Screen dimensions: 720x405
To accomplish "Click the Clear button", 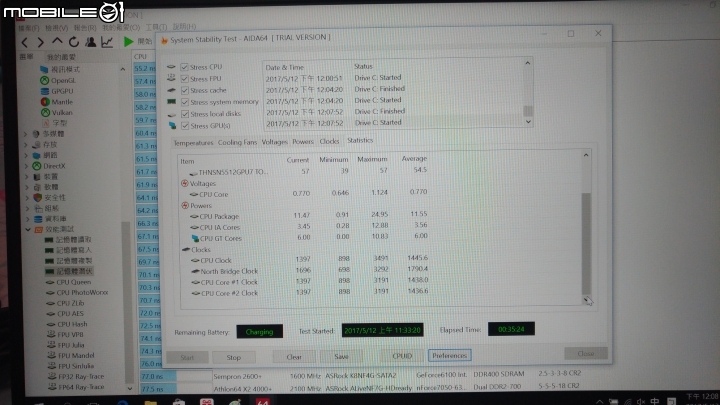I will point(294,357).
